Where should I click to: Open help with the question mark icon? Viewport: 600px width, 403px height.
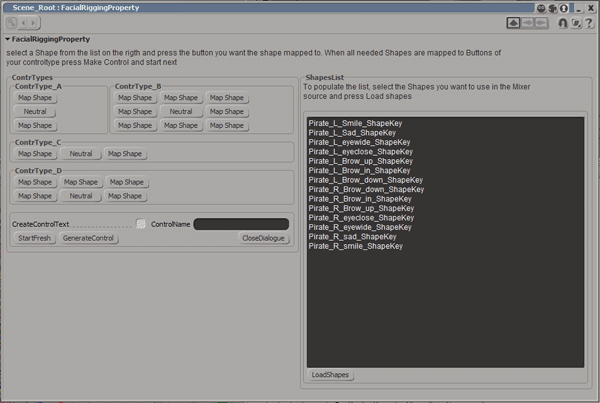pyautogui.click(x=590, y=23)
